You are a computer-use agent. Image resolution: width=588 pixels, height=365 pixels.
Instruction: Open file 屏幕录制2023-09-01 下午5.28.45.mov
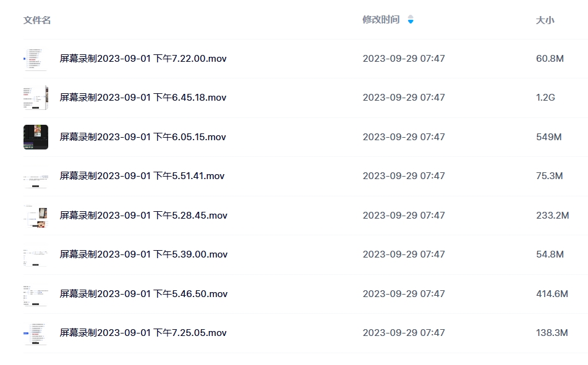pos(143,216)
